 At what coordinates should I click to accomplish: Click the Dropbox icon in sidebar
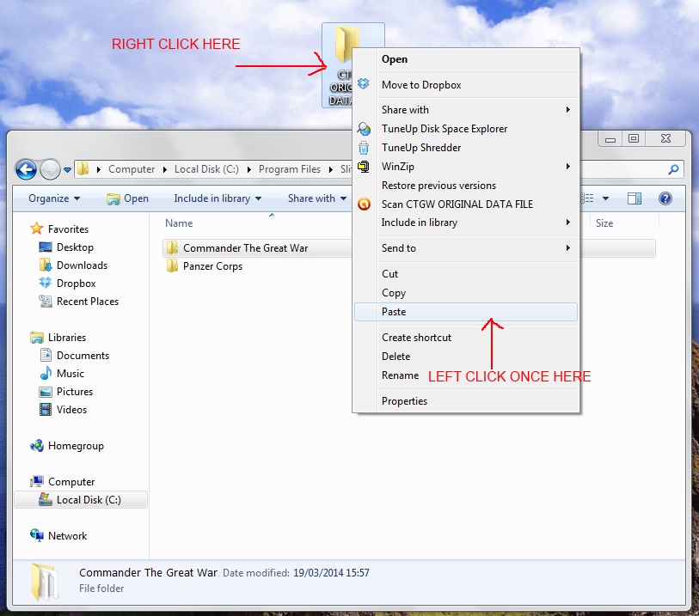[46, 283]
